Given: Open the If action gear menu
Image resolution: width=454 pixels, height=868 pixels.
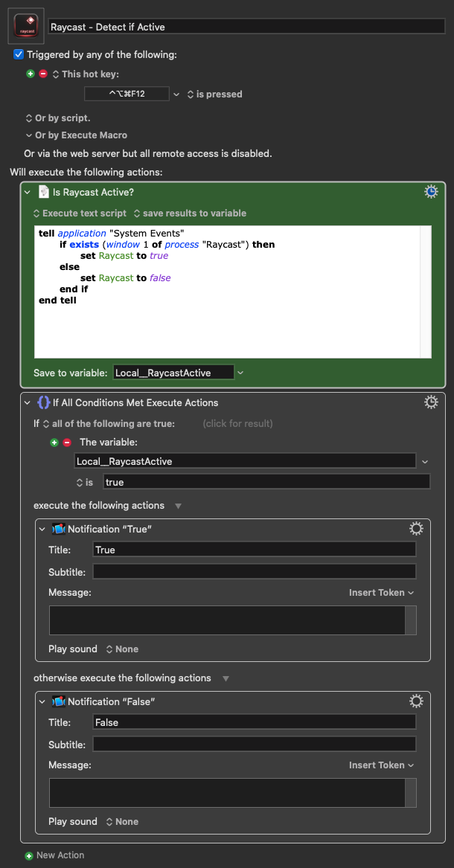Looking at the screenshot, I should click(x=431, y=402).
